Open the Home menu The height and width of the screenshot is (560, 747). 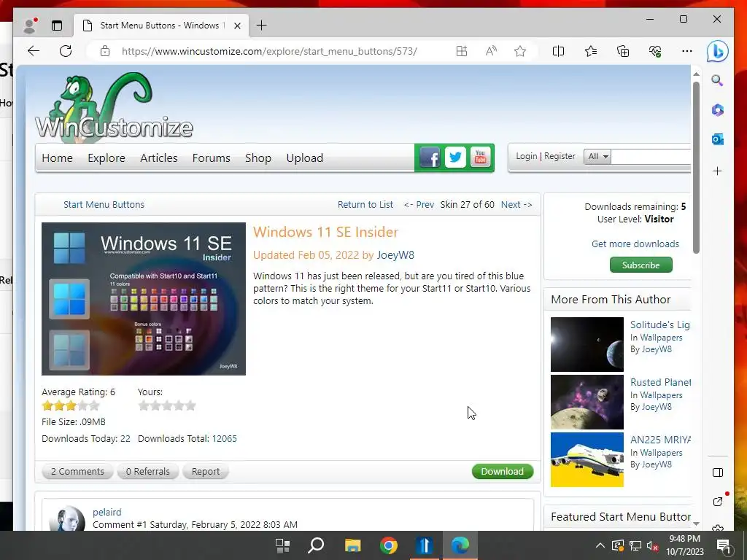(x=57, y=157)
